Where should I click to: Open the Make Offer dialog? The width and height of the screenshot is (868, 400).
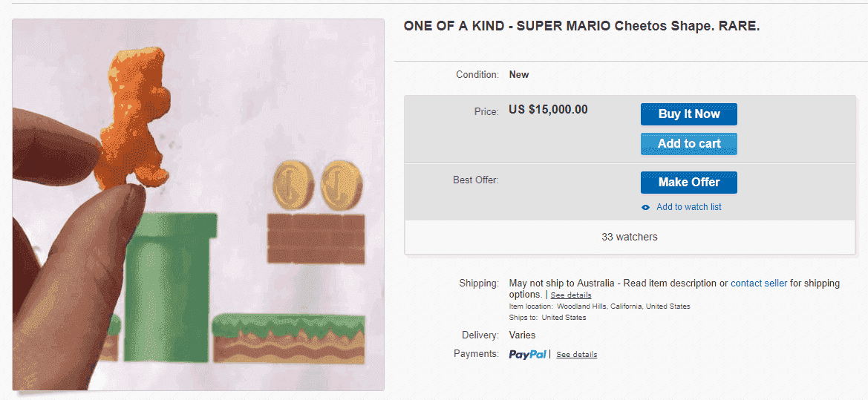point(688,183)
